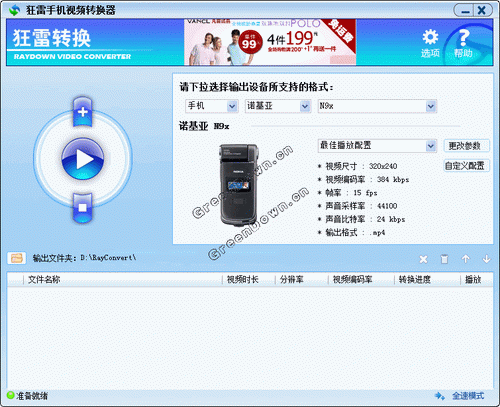Click the add file plus button
This screenshot has width=500, height=407.
point(83,112)
